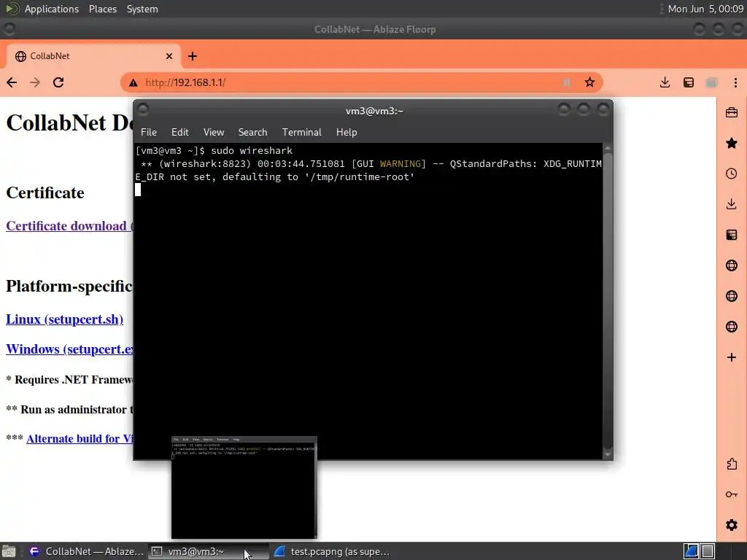
Task: Open the browser three-dot menu
Action: click(x=735, y=82)
